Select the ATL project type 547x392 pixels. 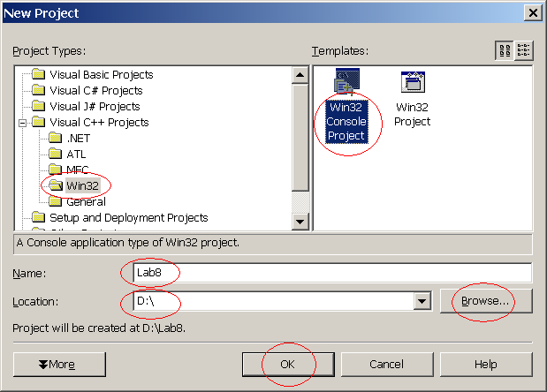coord(76,154)
